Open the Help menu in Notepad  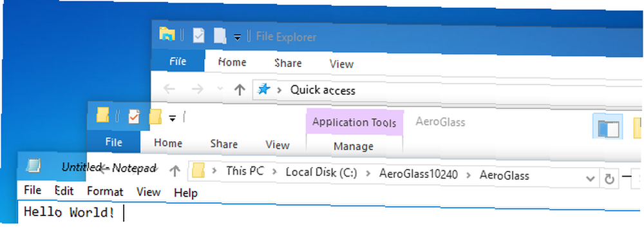(185, 193)
